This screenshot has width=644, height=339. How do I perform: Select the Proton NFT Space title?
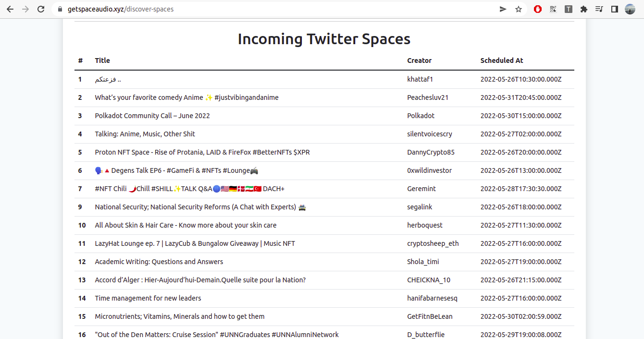[x=202, y=152]
